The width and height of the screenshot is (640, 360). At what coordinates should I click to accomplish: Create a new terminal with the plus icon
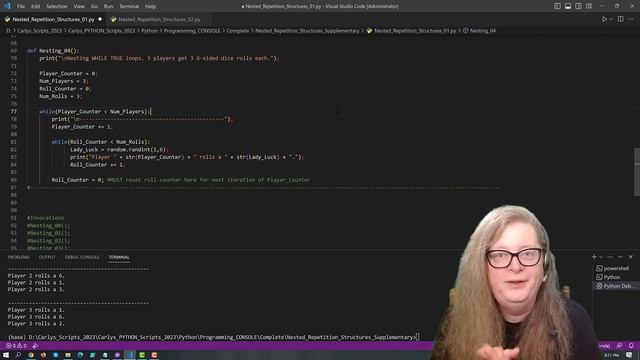pos(594,257)
